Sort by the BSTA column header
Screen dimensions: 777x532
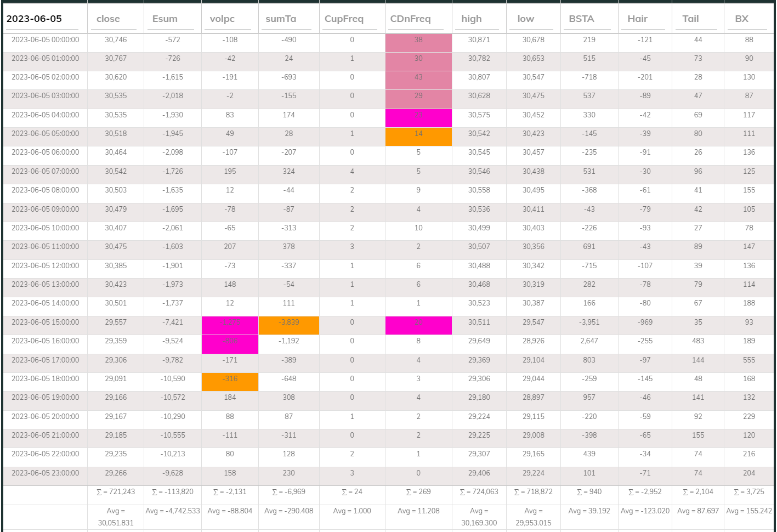[581, 18]
